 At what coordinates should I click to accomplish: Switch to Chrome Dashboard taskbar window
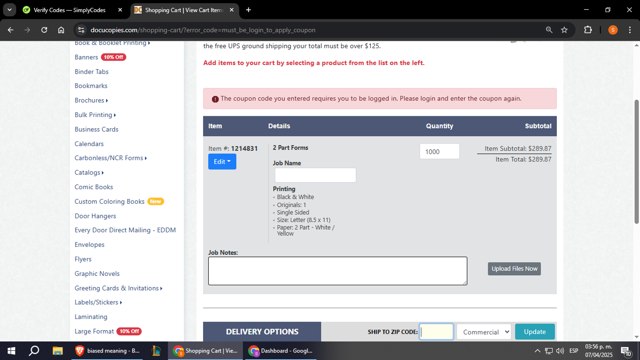[281, 351]
